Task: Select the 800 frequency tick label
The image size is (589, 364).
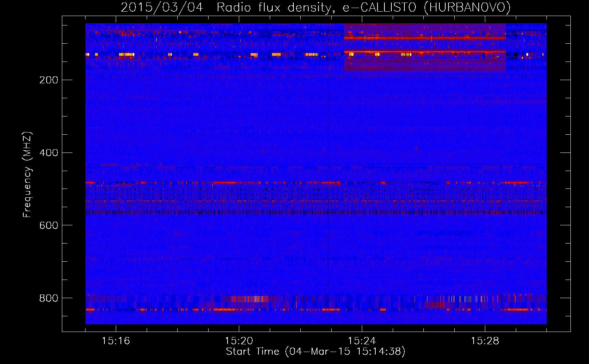Action: pyautogui.click(x=49, y=298)
